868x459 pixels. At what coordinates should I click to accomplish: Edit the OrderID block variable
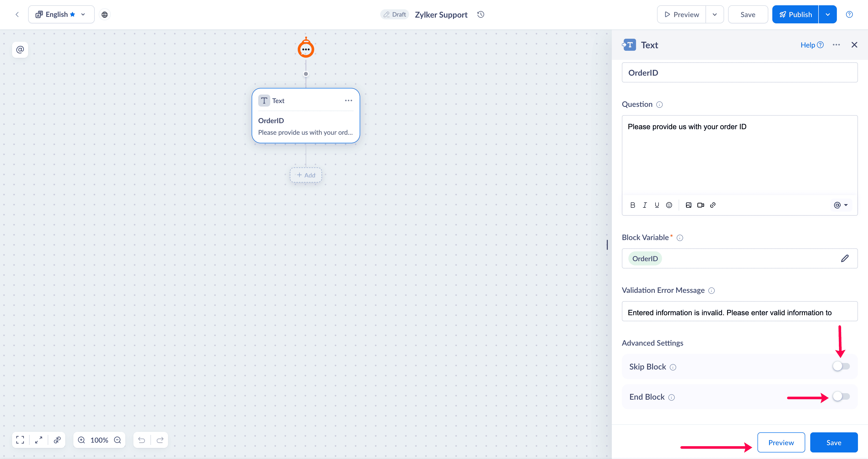pos(844,259)
